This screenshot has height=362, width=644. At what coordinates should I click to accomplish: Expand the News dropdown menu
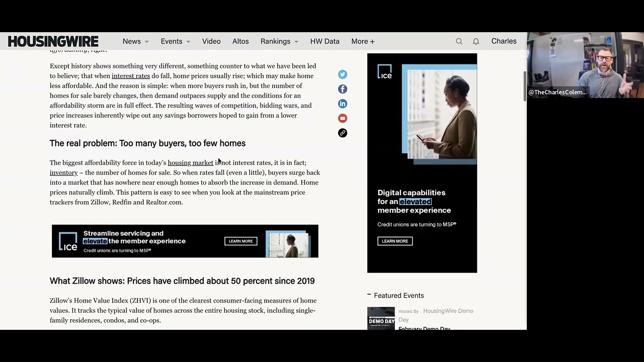point(136,41)
